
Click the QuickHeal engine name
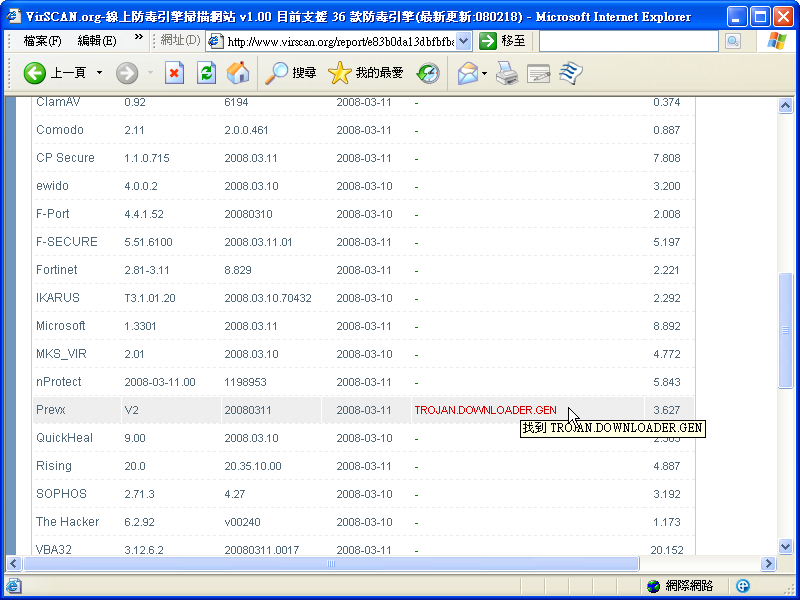point(64,438)
